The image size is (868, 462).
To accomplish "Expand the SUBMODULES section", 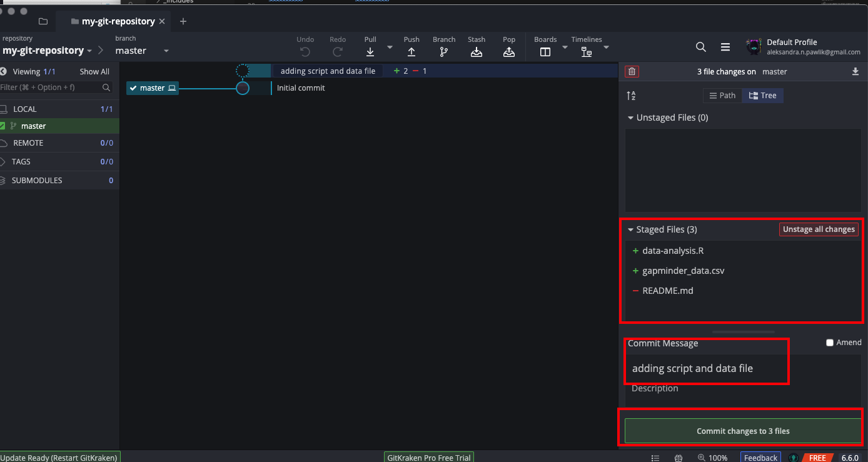I will 59,180.
